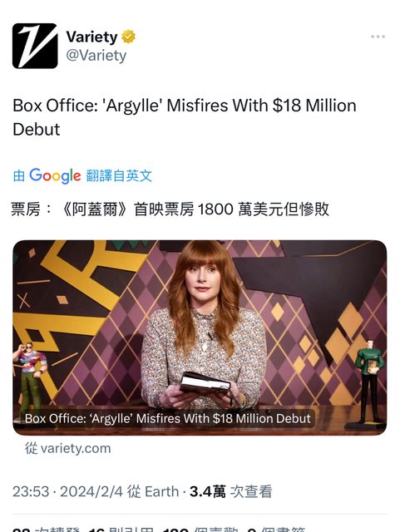The image size is (400, 532).
Task: Open the @Variety handle link
Action: click(x=96, y=56)
